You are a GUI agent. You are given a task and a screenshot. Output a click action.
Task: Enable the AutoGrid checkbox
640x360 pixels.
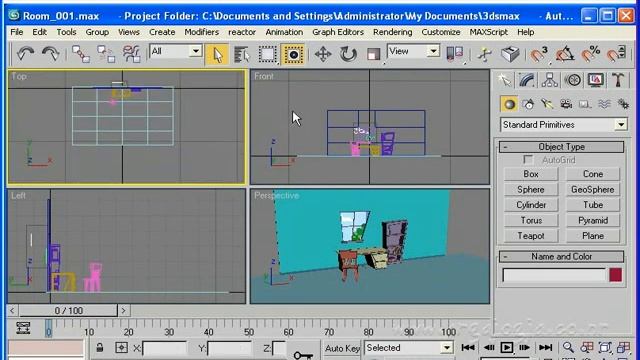528,160
